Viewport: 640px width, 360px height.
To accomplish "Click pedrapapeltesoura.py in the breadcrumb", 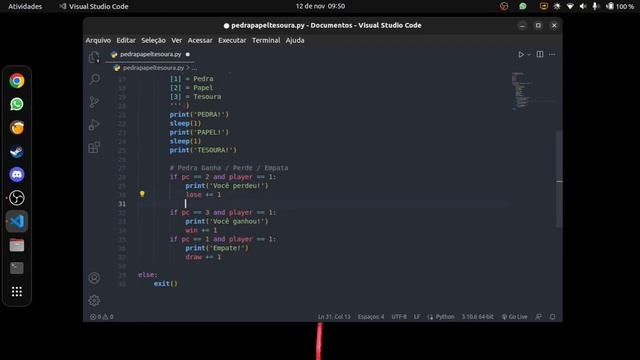I will tap(153, 68).
